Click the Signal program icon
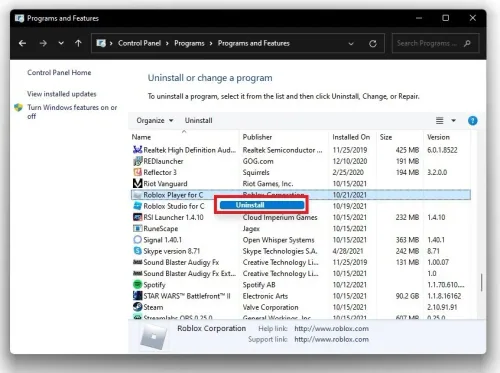 click(137, 240)
